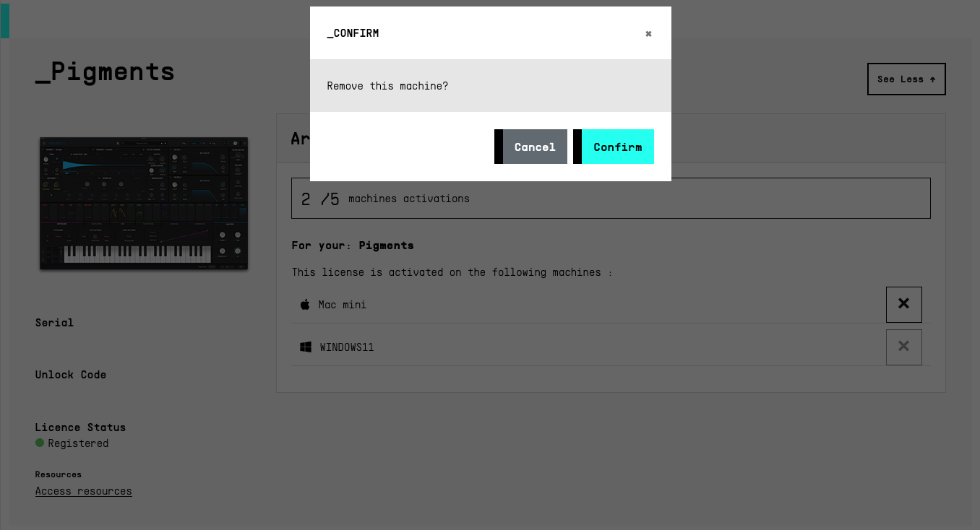980x530 pixels.
Task: Click the Serial label
Action: pos(54,323)
